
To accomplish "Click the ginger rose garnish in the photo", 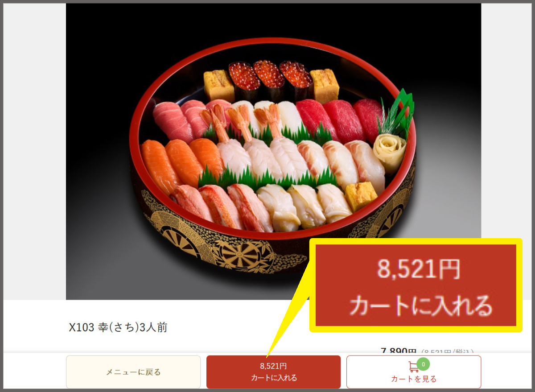I will tap(389, 149).
